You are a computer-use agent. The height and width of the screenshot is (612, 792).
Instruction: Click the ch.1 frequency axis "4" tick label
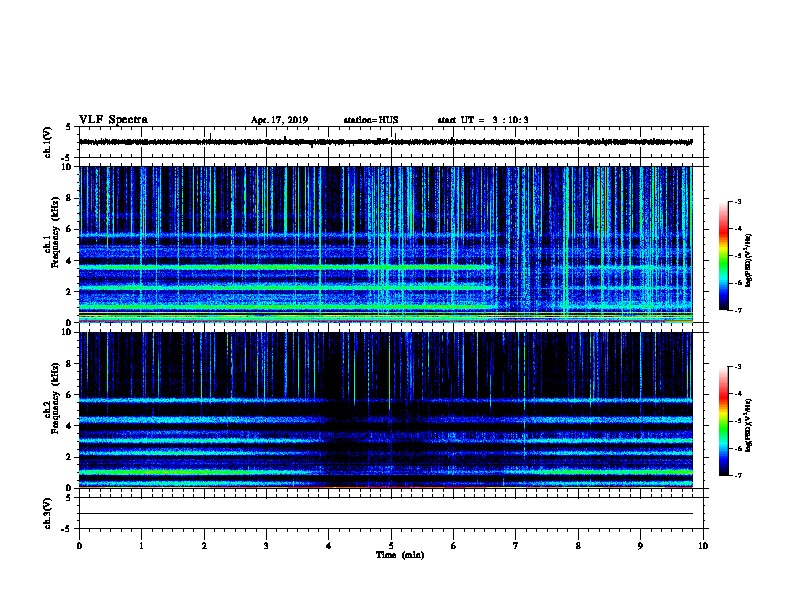click(69, 261)
